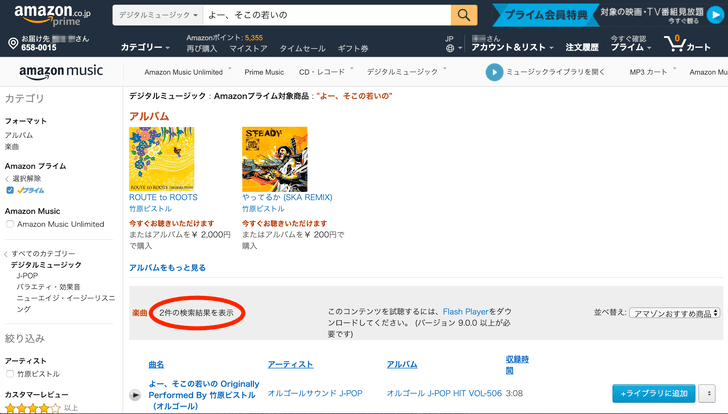Click the amazon music logo
The height and width of the screenshot is (414, 728).
61,71
